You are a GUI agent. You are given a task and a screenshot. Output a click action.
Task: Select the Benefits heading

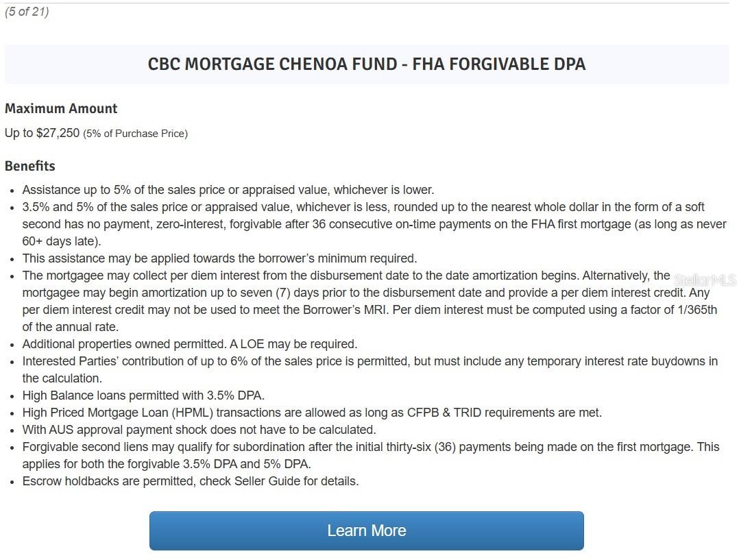[29, 166]
